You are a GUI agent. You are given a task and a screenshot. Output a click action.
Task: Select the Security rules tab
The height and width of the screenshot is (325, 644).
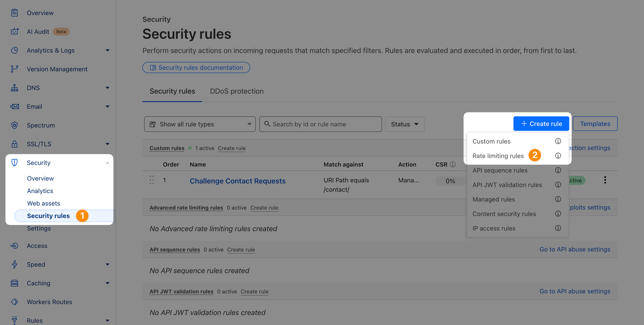[x=172, y=91]
